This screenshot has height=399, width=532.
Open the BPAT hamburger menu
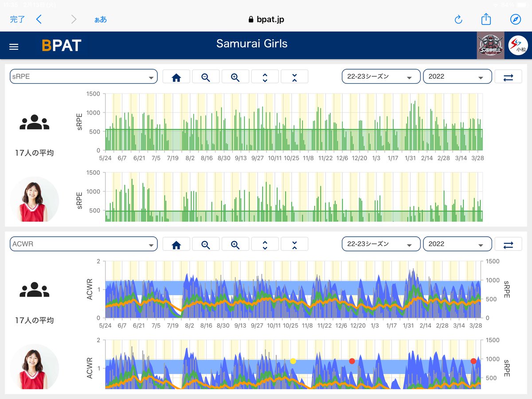pyautogui.click(x=14, y=47)
